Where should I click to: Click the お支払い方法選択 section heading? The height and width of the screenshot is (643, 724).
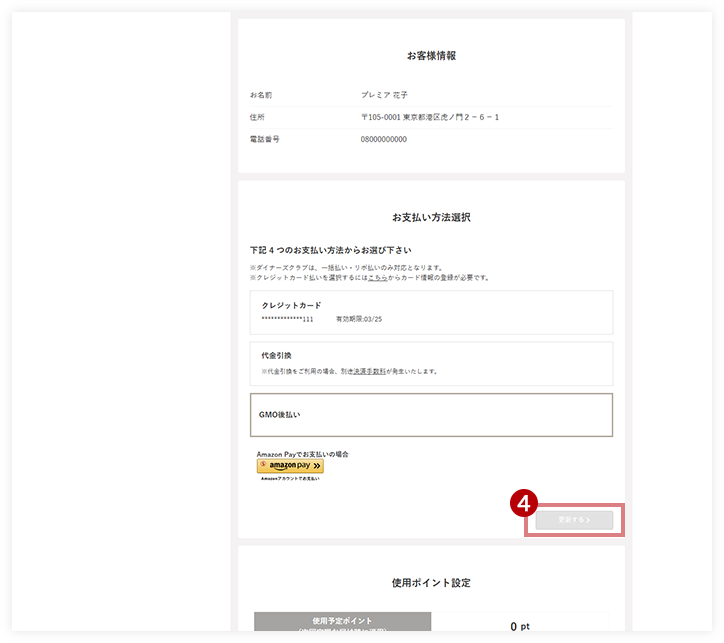[x=431, y=217]
